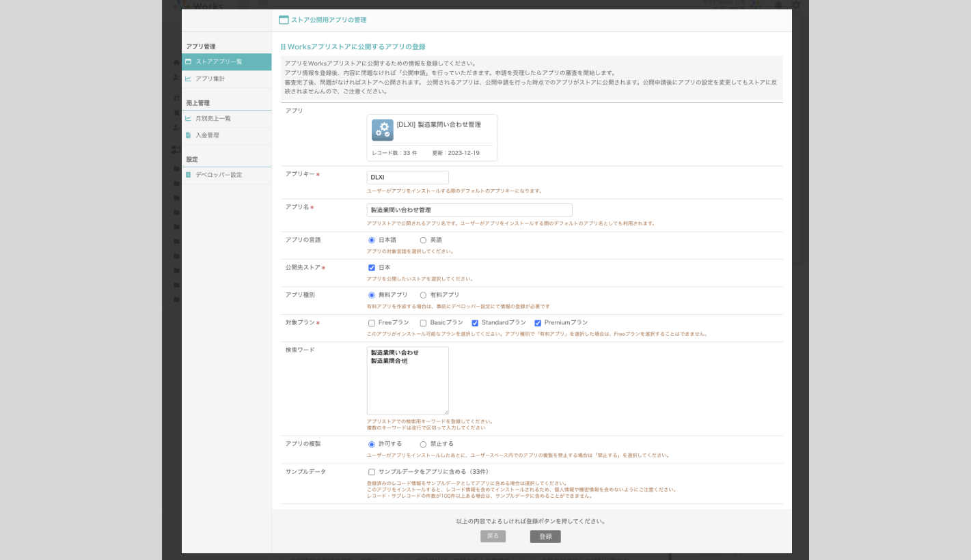Check the Freeプラン checkbox
Viewport: 971px width, 560px height.
[x=372, y=323]
